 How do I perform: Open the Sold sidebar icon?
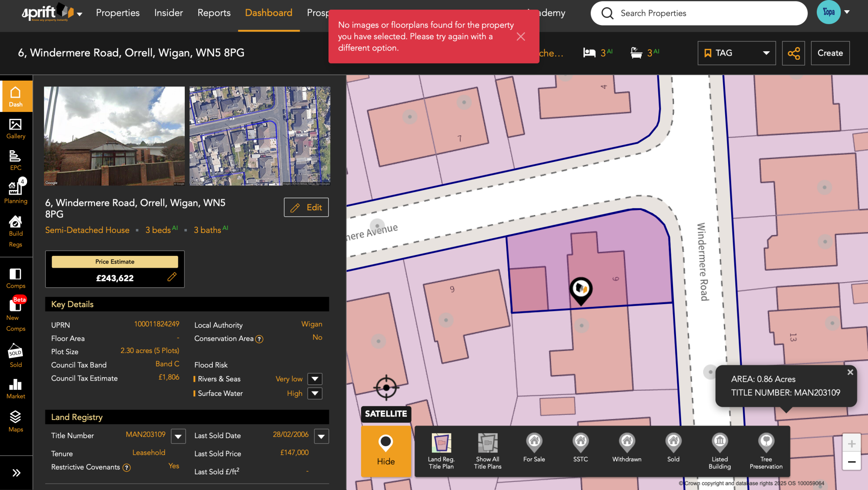[16, 356]
